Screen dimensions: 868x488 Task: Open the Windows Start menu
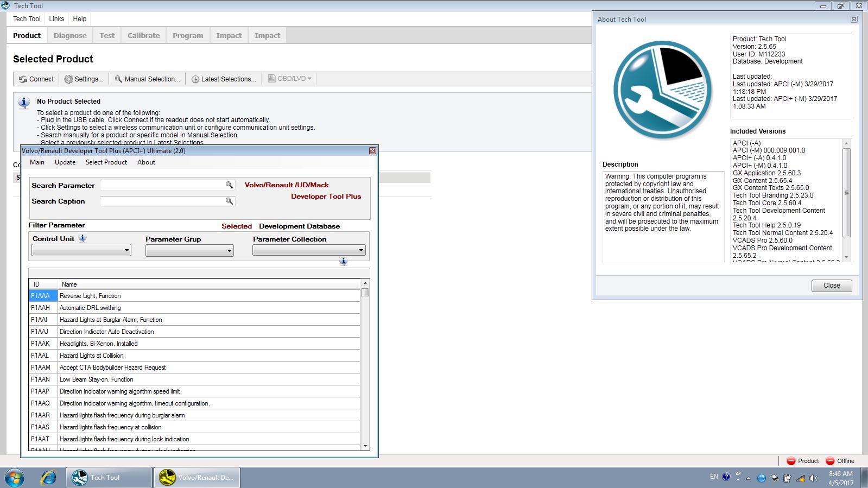click(14, 478)
